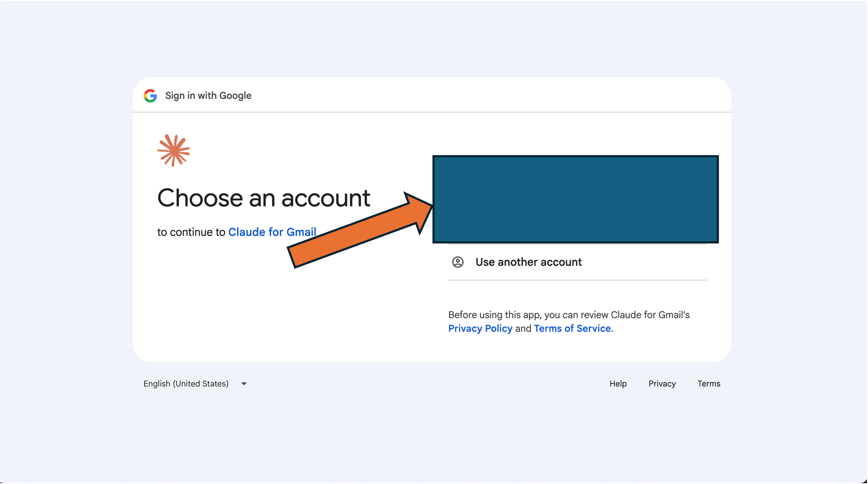
Task: Click the person icon beside Use another account
Action: coord(458,262)
